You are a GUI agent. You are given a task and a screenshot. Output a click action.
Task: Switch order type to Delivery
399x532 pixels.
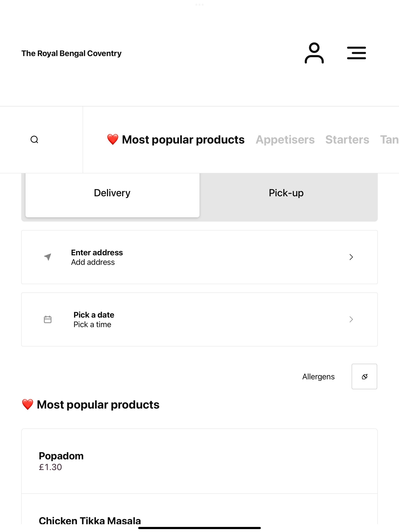[x=112, y=193]
